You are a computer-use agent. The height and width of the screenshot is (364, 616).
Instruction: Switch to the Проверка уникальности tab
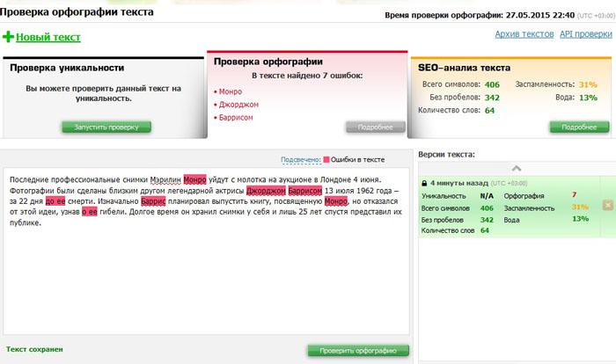67,68
